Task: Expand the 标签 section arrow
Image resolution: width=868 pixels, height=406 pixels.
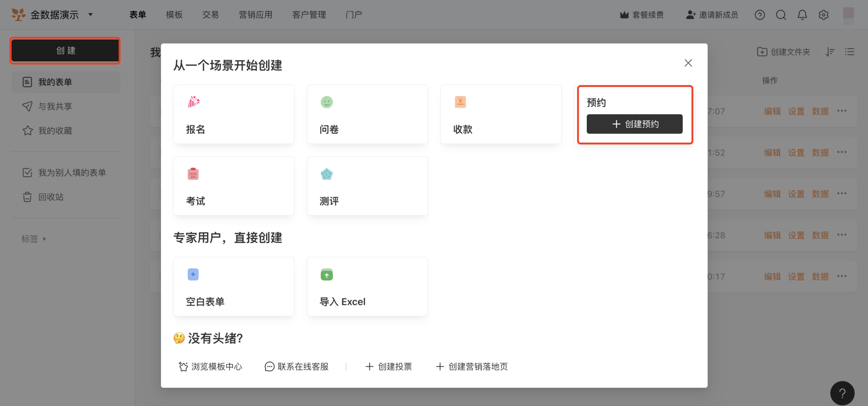Action: click(x=44, y=239)
